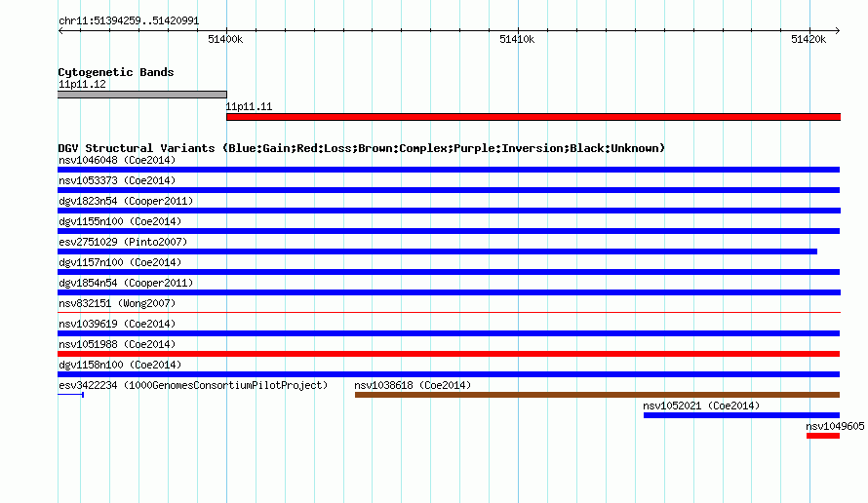Image resolution: width=868 pixels, height=503 pixels.
Task: Click the left arrow of the ruler
Action: pos(60,30)
